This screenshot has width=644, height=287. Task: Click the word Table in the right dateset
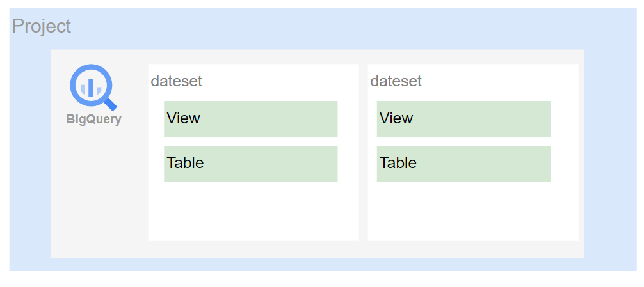pos(398,164)
